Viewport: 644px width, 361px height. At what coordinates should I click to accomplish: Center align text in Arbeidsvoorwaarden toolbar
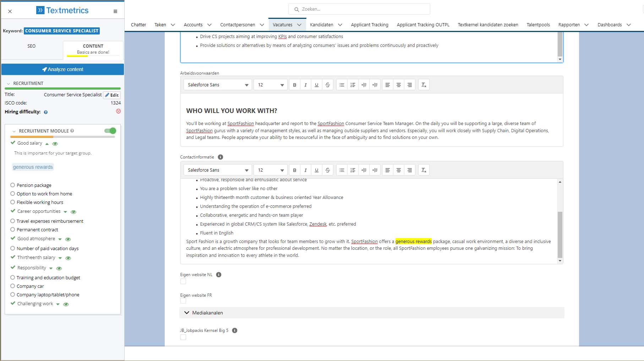point(399,85)
